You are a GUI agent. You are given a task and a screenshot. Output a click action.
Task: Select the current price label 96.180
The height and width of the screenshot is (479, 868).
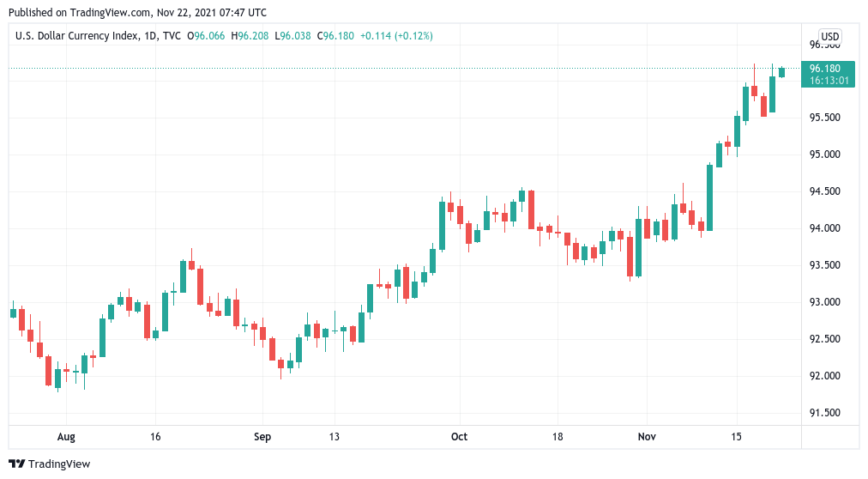(825, 69)
